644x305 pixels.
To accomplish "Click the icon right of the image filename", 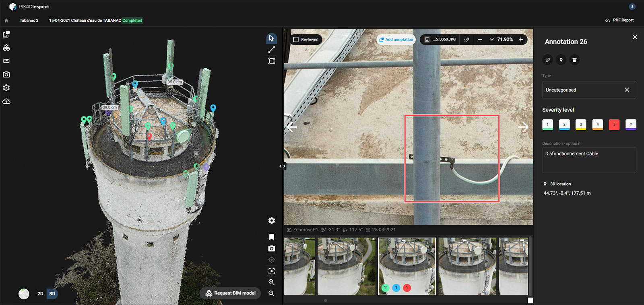I will coord(466,39).
